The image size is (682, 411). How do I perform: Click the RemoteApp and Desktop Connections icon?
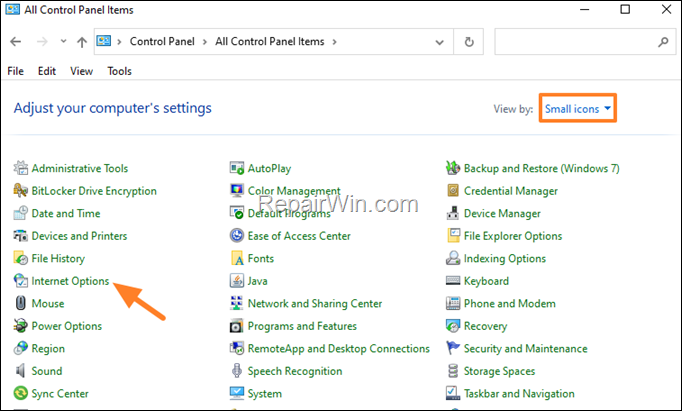click(x=237, y=348)
